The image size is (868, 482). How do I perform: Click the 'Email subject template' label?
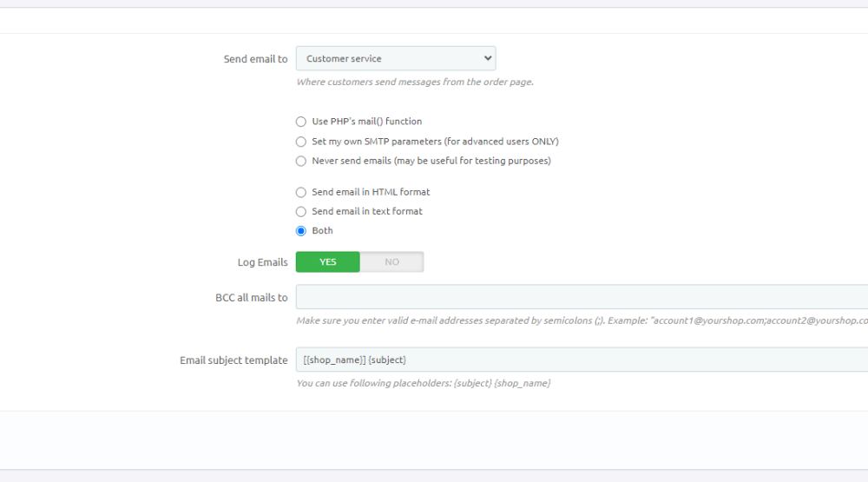click(x=233, y=360)
